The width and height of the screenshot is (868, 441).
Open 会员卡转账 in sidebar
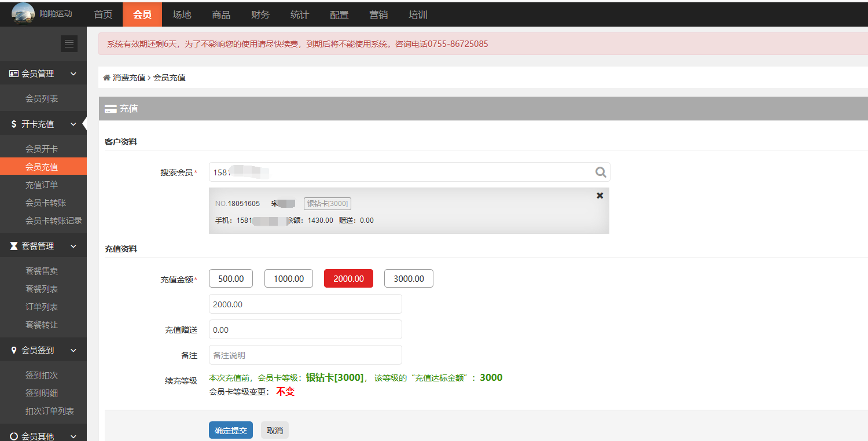click(x=46, y=203)
